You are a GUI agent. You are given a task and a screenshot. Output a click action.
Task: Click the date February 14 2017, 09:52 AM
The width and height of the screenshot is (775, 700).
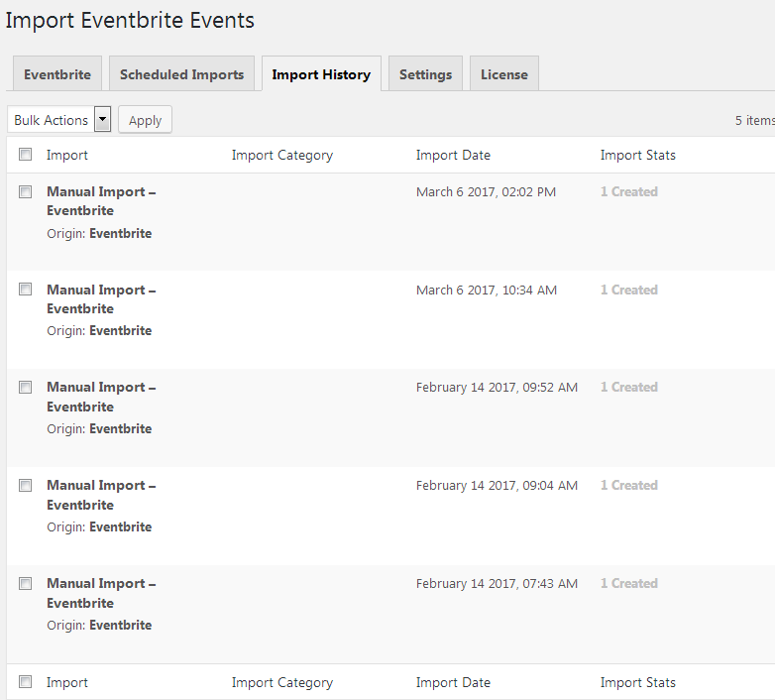pyautogui.click(x=497, y=387)
